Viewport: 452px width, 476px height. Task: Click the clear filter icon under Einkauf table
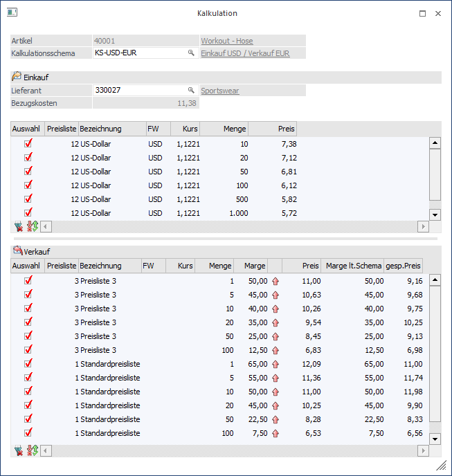pyautogui.click(x=18, y=226)
